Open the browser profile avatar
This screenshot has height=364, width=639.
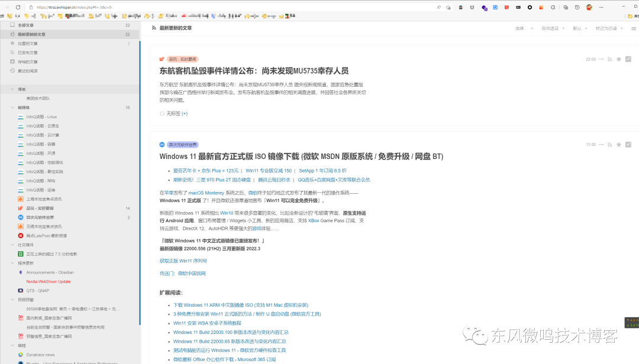click(x=589, y=7)
